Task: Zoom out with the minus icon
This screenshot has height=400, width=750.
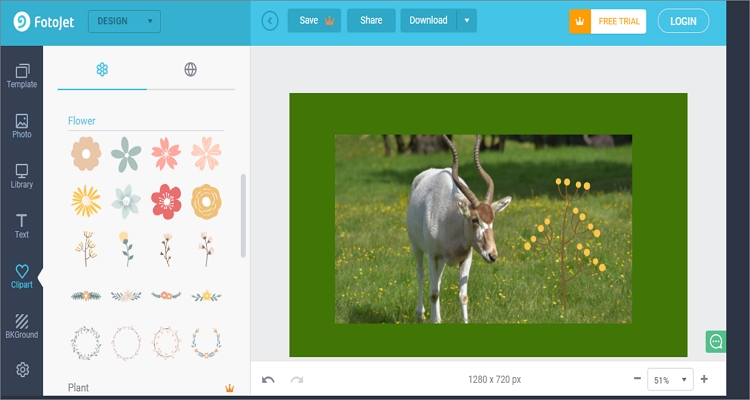Action: pos(637,378)
